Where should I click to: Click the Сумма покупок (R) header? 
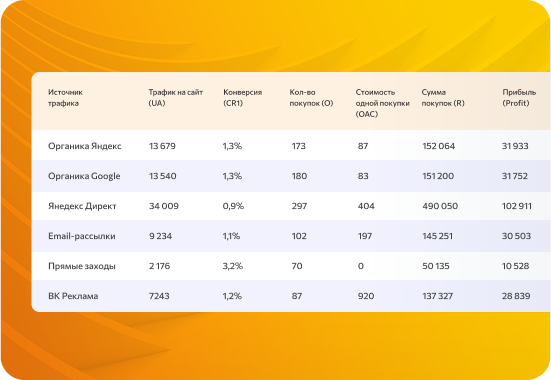click(443, 98)
